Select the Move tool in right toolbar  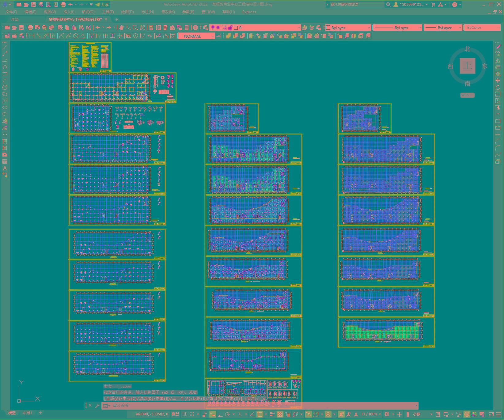pos(498,81)
